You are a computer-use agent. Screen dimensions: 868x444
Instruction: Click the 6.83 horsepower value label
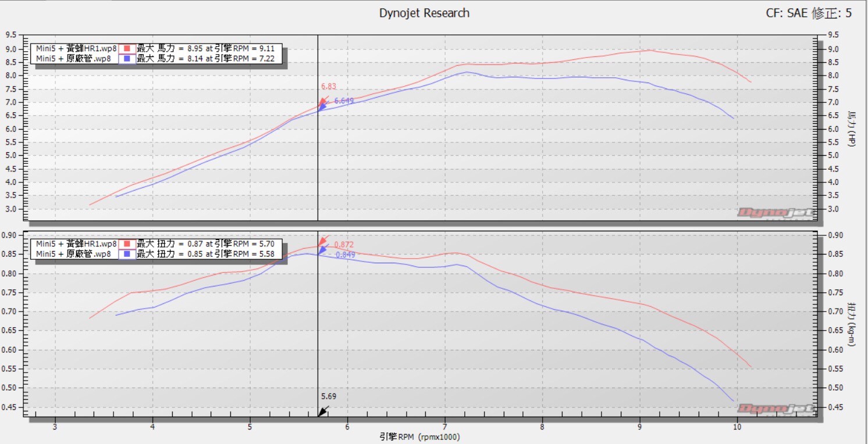coord(329,87)
